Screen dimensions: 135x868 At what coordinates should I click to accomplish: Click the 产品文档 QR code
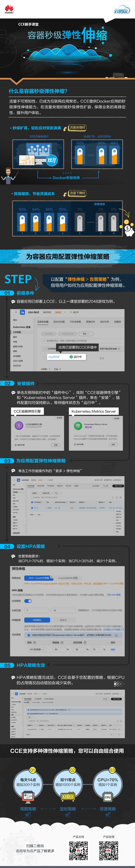79,850
